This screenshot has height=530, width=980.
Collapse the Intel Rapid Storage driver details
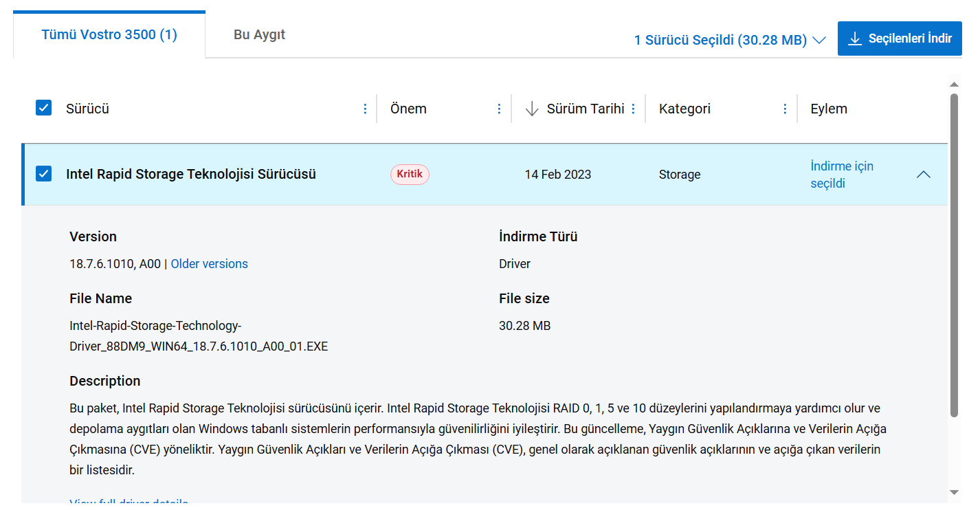point(924,175)
